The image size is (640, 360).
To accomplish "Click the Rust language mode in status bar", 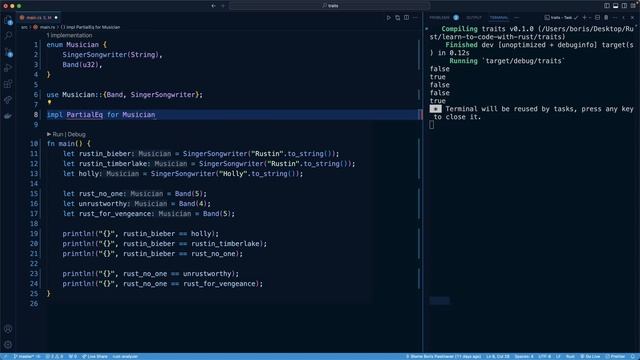I will pyautogui.click(x=570, y=356).
